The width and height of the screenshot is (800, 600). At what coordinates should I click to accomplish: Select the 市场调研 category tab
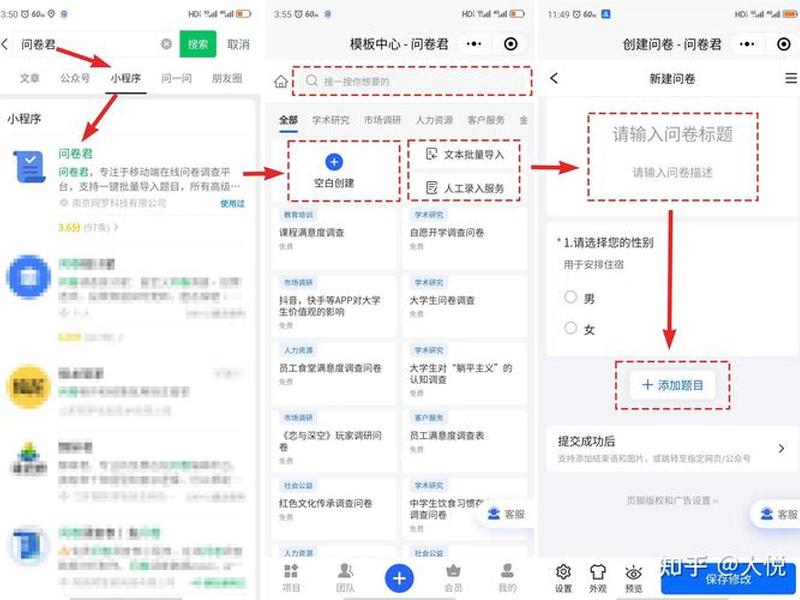(383, 120)
